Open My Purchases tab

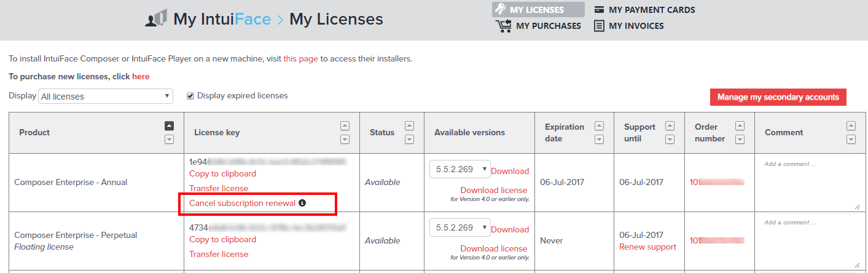[538, 26]
